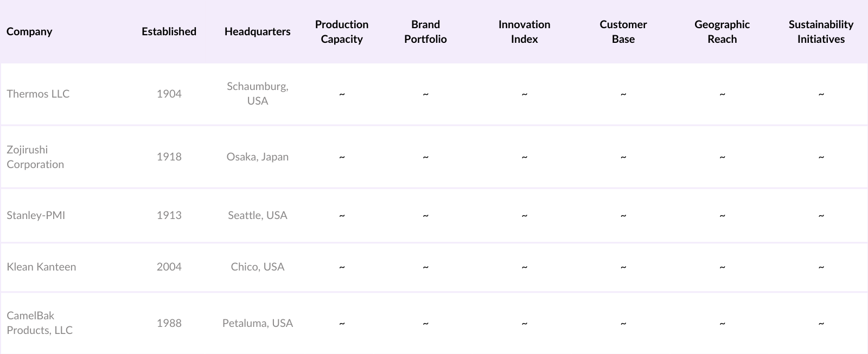Select the Osaka, Japan headquarters cell
This screenshot has height=354, width=868.
[x=257, y=157]
